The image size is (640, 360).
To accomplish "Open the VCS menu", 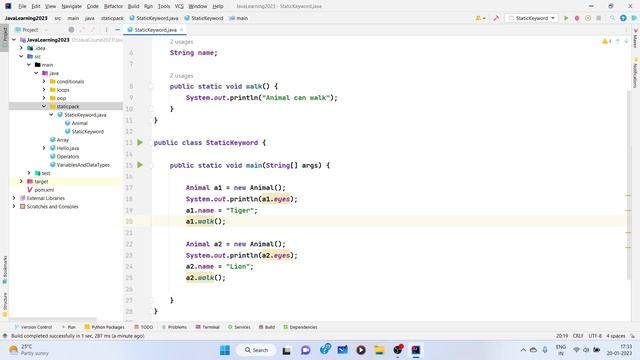I will (x=179, y=6).
